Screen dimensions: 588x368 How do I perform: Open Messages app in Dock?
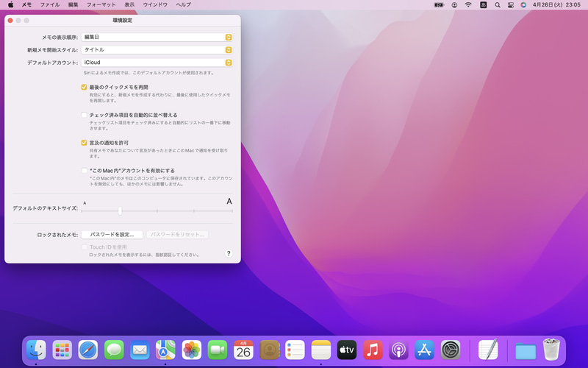(x=114, y=350)
